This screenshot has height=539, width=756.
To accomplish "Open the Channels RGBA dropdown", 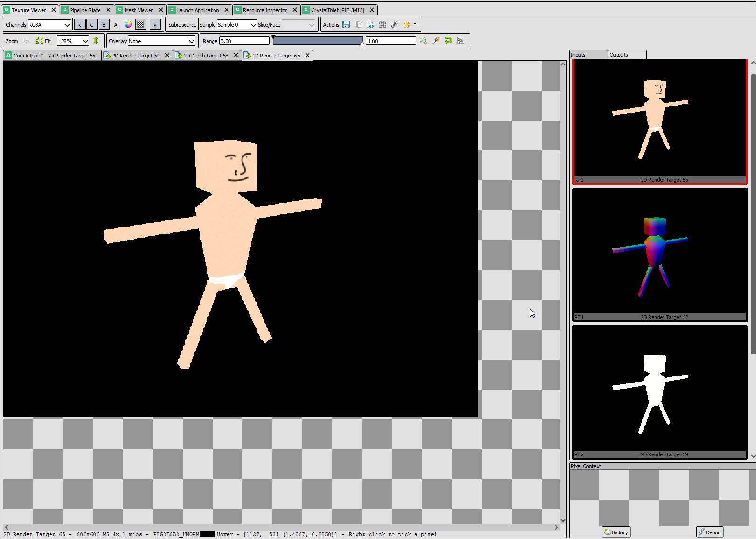I will 49,25.
